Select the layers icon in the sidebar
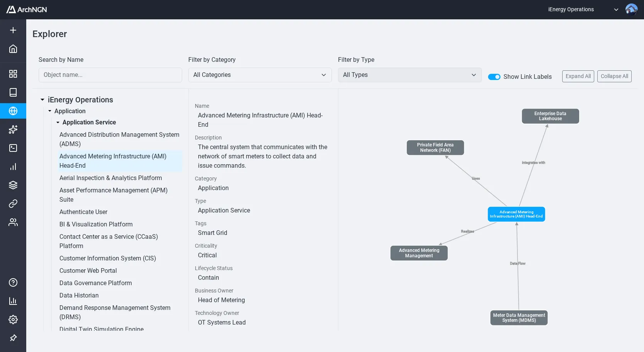Viewport: 644px width, 352px height. [13, 185]
